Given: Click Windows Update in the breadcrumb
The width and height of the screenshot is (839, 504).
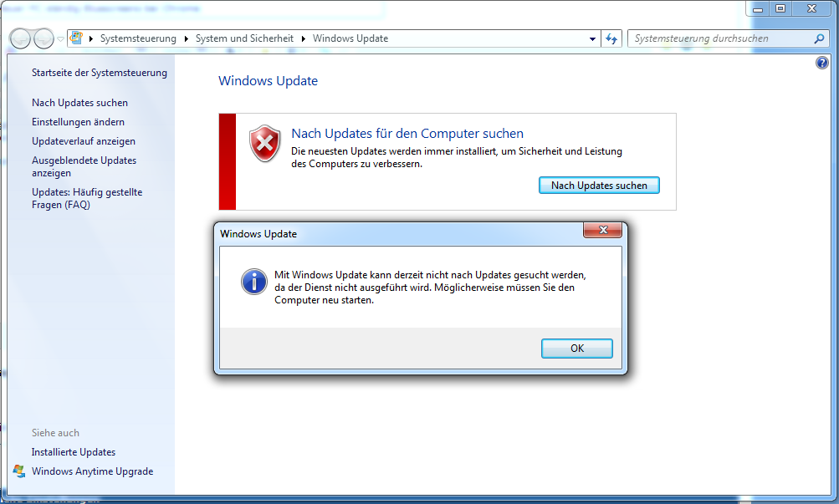Looking at the screenshot, I should [350, 38].
